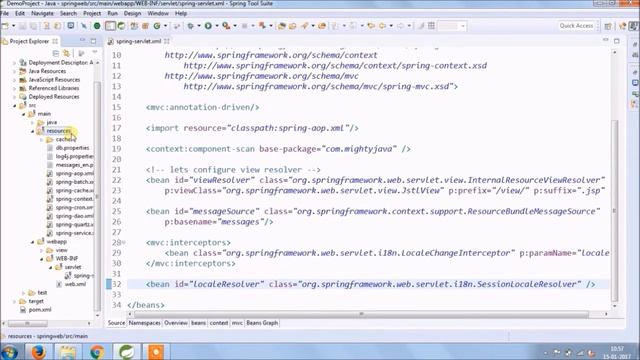
Task: Select db.properties in the tree
Action: pos(72,148)
